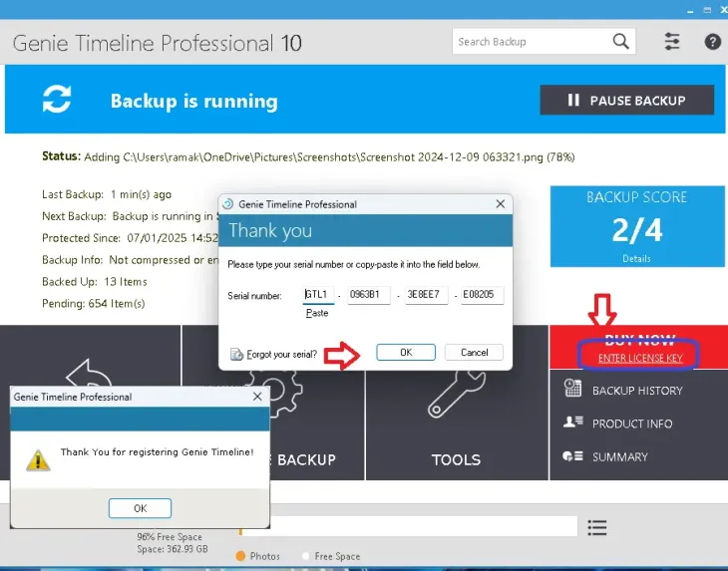
Task: Click Paste under the serial number field
Action: tap(316, 313)
